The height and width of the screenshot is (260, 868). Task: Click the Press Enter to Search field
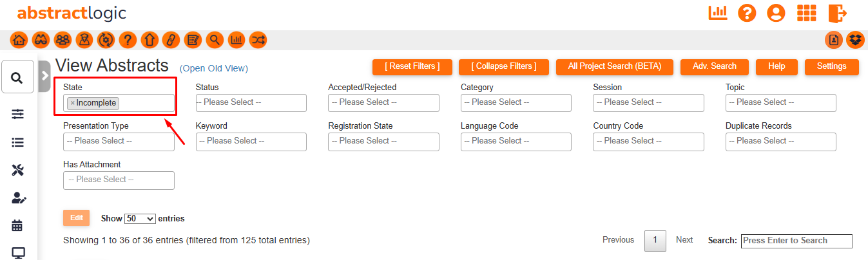click(x=796, y=241)
